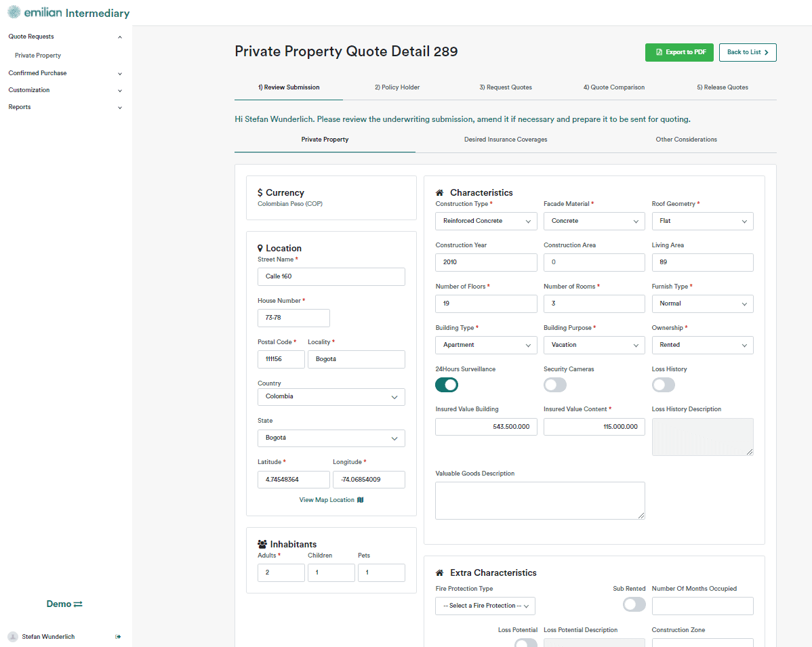Viewport: 812px width, 647px height.
Task: Click the Export to PDF button
Action: click(679, 52)
